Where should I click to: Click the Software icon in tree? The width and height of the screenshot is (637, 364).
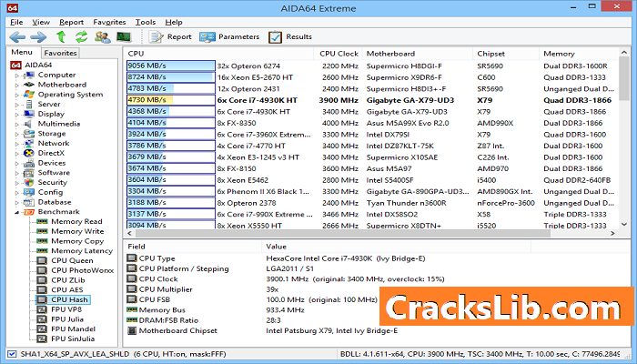pos(29,173)
